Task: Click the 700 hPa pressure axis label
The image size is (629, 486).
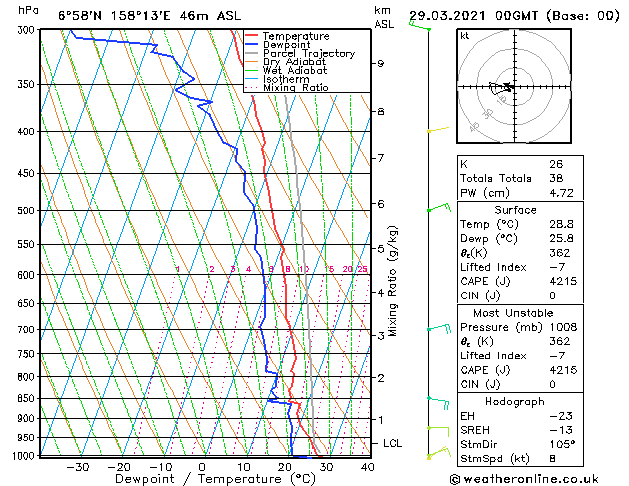Action: [28, 329]
